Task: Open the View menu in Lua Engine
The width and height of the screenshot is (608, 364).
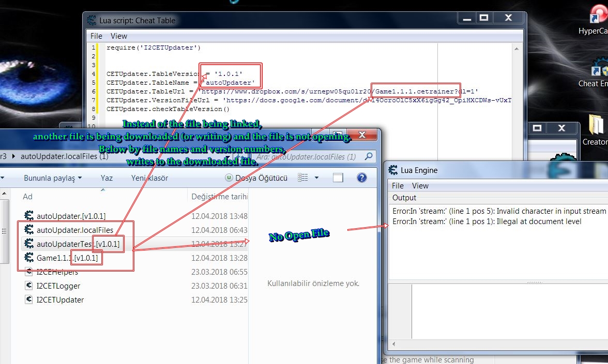Action: click(x=420, y=185)
